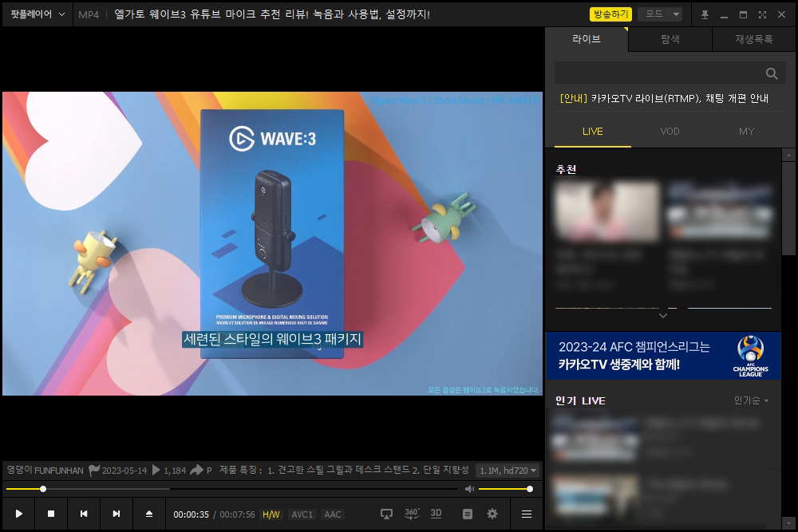Viewport: 798px width, 532px height.
Task: Open first 인기 LIVE thumbnail
Action: (596, 438)
